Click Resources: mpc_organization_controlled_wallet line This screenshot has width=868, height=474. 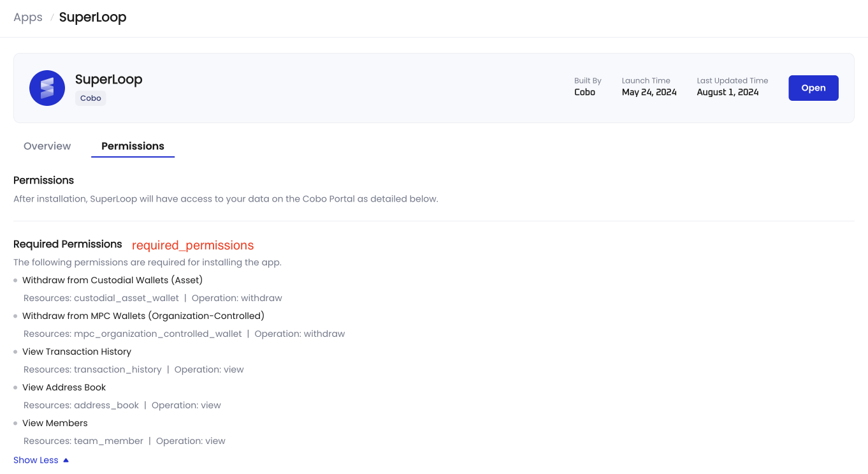click(x=184, y=334)
